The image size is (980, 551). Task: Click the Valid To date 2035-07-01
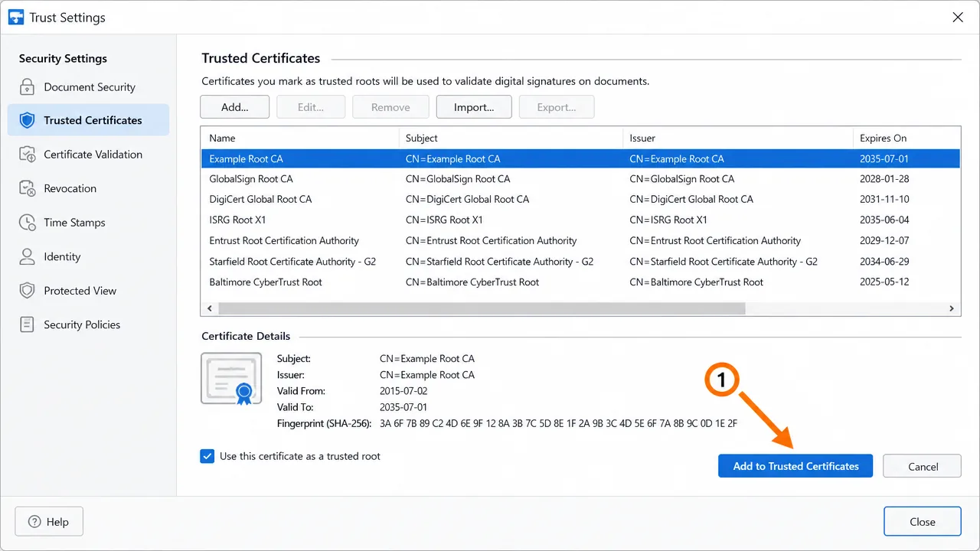pos(403,407)
